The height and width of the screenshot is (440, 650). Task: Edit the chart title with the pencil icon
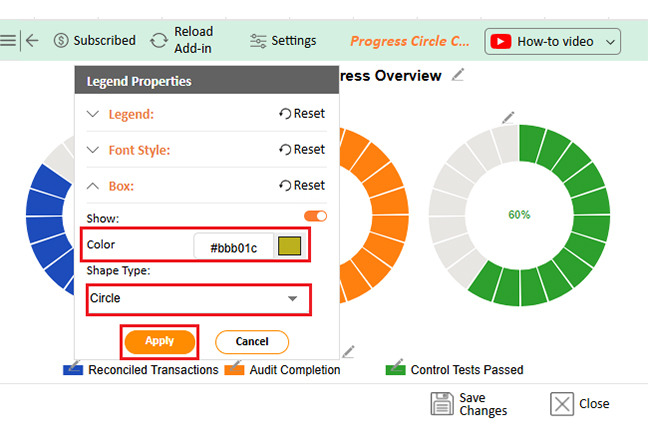458,75
